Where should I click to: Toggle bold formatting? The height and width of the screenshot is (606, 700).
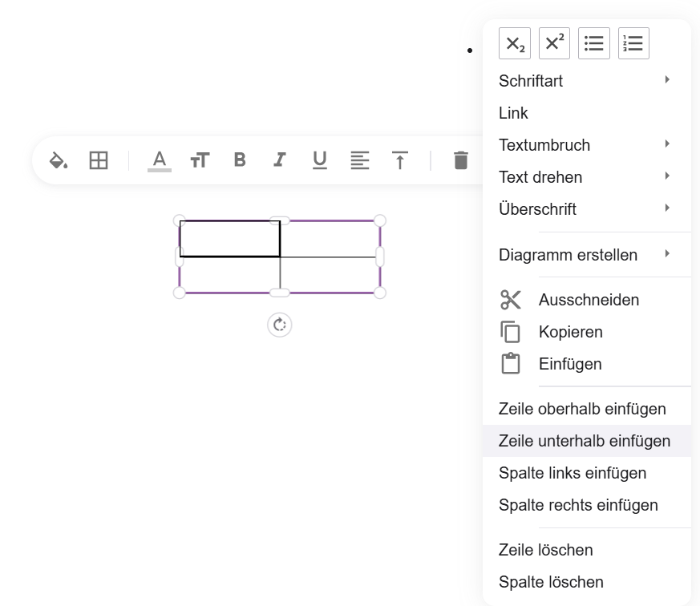click(x=240, y=160)
